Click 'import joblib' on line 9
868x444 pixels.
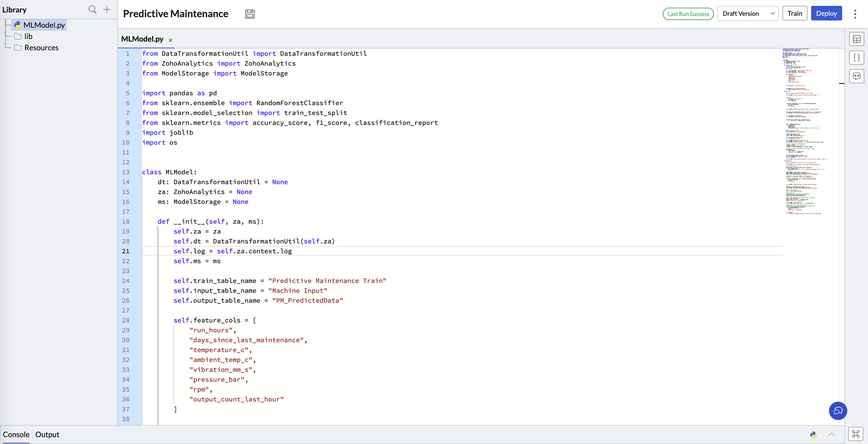(167, 132)
